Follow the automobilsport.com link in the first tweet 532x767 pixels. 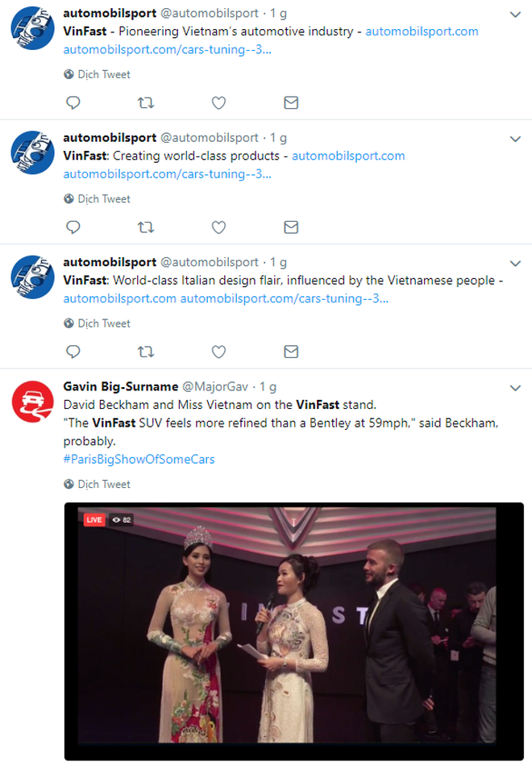pyautogui.click(x=422, y=31)
